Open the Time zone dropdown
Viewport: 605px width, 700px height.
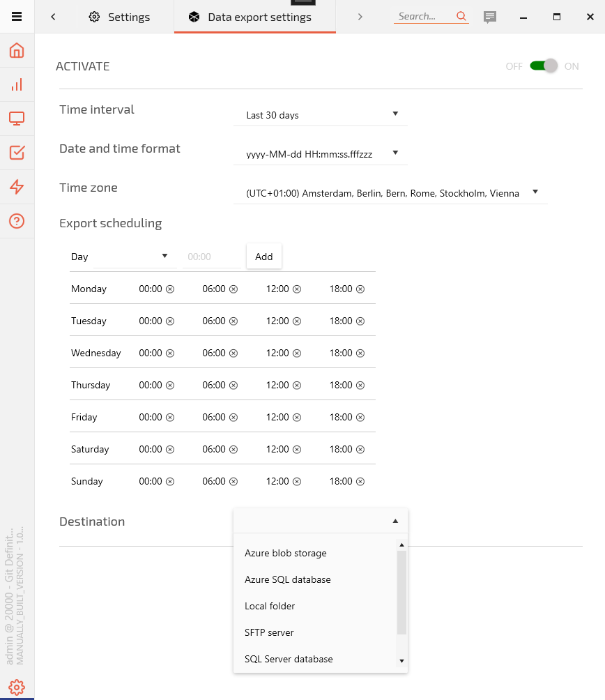click(x=390, y=193)
